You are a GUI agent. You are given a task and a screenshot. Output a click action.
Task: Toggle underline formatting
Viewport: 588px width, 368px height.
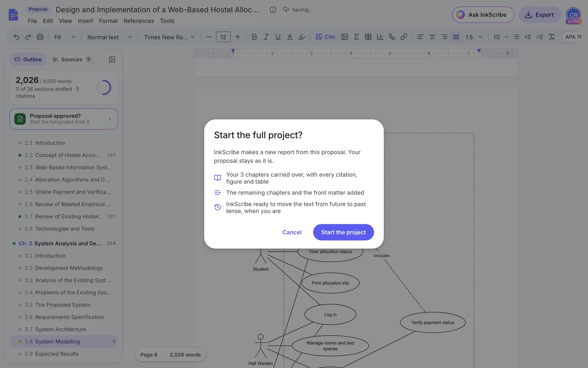click(278, 37)
